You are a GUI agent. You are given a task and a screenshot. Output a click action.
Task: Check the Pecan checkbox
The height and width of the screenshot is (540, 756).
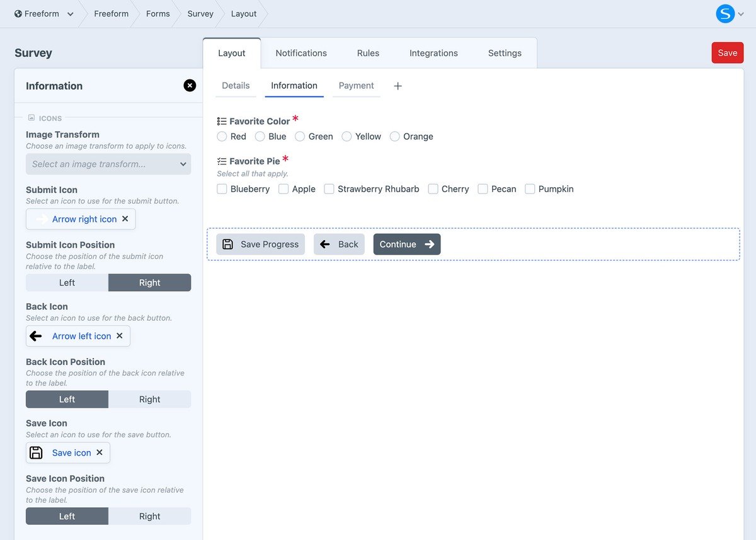pos(483,188)
